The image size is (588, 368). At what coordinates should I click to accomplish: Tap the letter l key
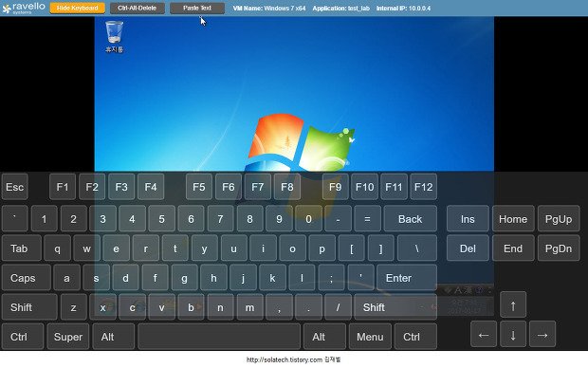(x=302, y=278)
